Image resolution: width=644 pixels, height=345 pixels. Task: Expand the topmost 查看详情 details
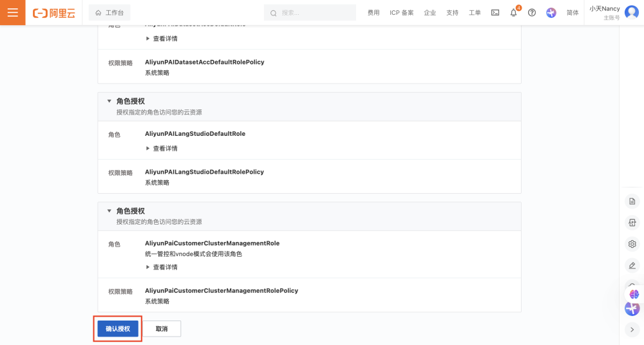(x=162, y=39)
